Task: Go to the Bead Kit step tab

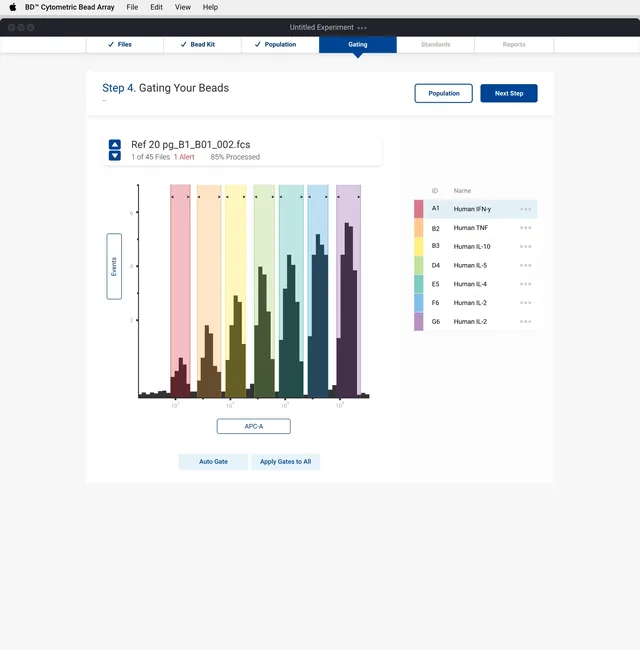Action: pos(202,44)
